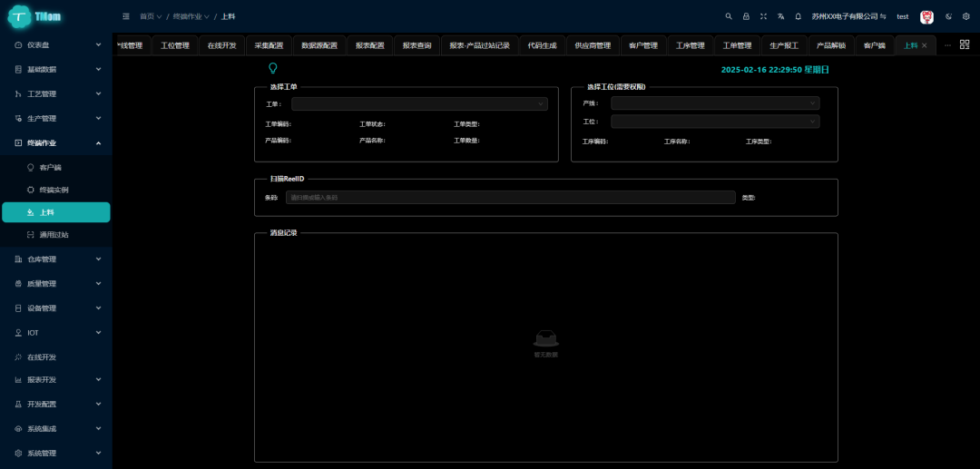Click the search magnifier icon in header
This screenshot has width=980, height=469.
pos(729,16)
